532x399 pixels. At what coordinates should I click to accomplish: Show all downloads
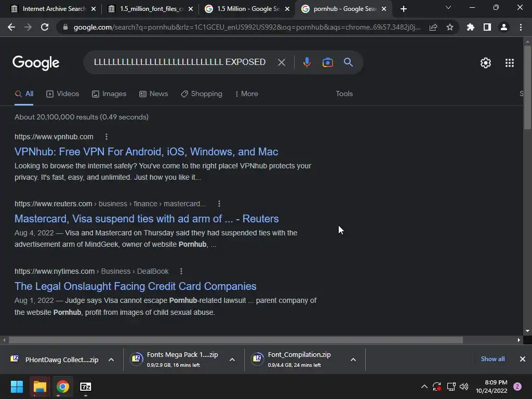(493, 359)
